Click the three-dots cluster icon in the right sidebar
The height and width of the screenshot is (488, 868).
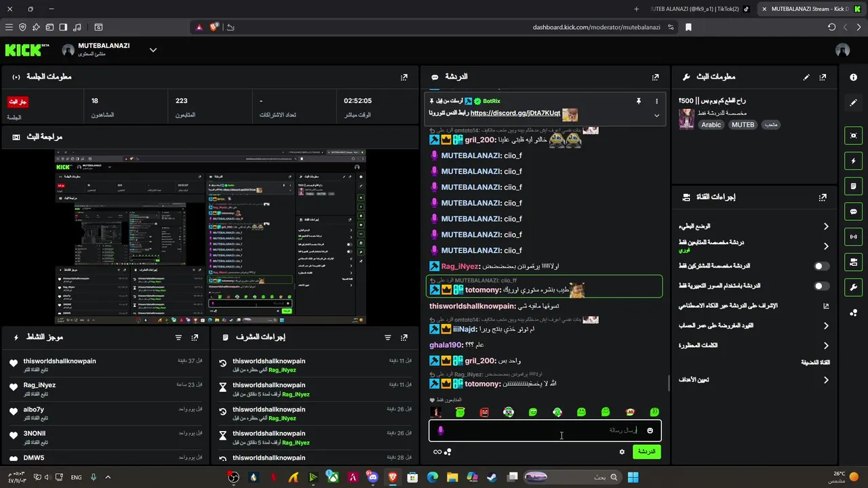(854, 312)
